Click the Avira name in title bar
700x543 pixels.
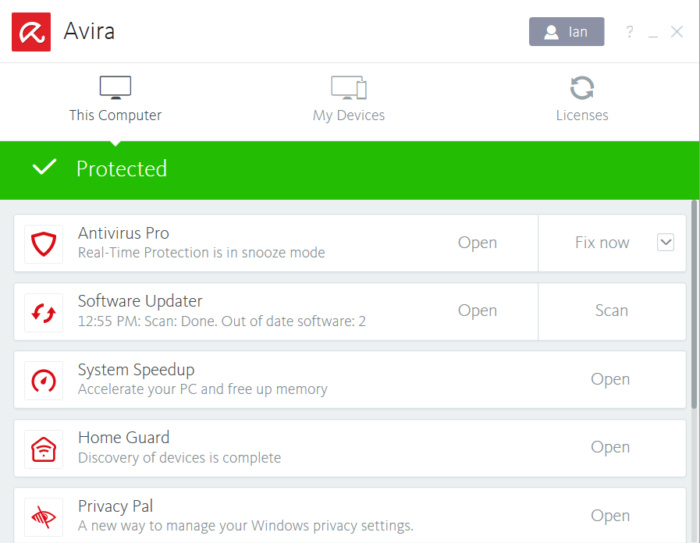(x=89, y=31)
